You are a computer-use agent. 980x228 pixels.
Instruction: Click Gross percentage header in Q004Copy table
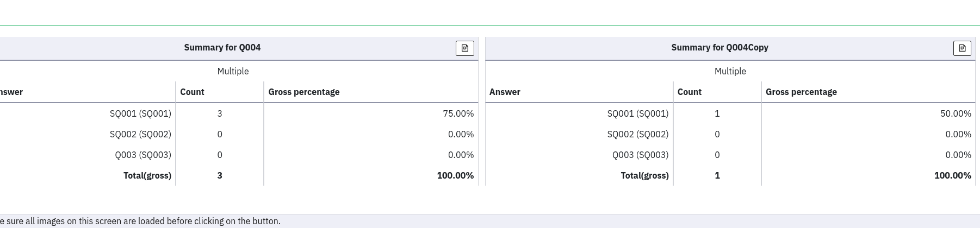click(801, 92)
